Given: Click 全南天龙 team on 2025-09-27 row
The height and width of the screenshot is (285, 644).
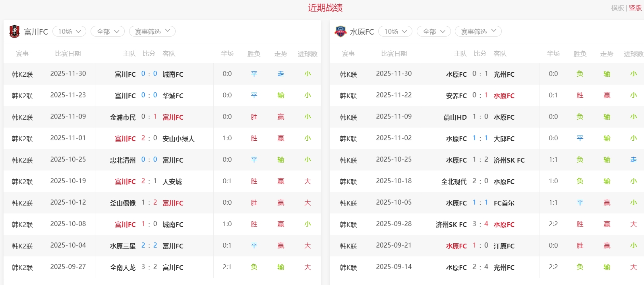Looking at the screenshot, I should click(x=122, y=268).
